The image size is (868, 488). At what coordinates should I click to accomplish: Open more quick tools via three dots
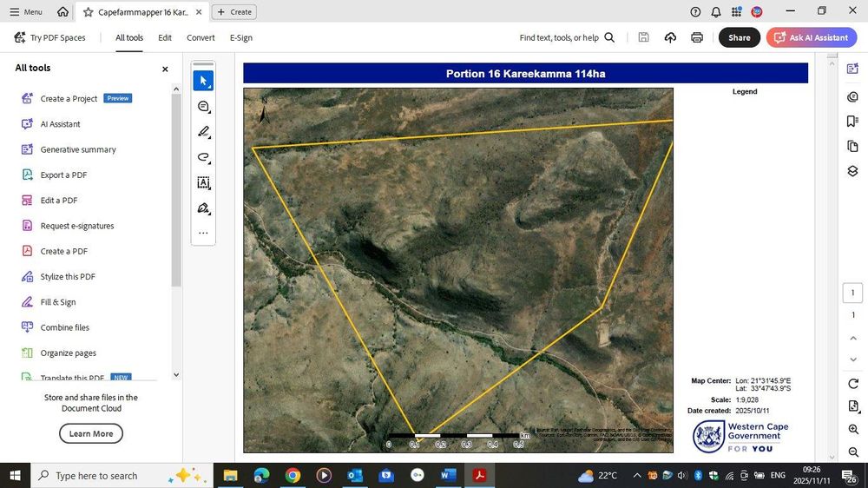point(203,233)
